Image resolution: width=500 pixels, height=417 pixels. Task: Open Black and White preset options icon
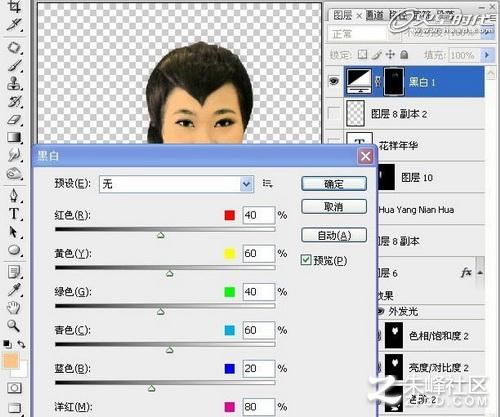coord(267,183)
